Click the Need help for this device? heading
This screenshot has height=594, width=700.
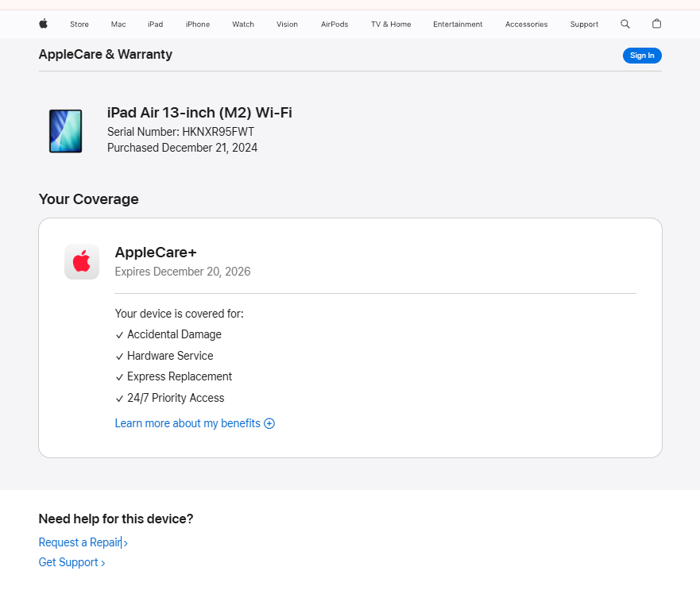(x=116, y=519)
